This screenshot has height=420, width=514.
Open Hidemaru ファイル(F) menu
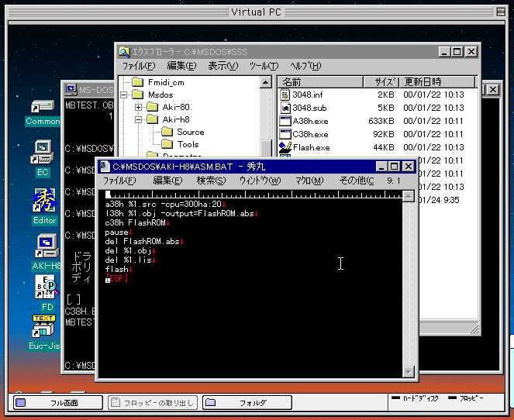pyautogui.click(x=119, y=181)
